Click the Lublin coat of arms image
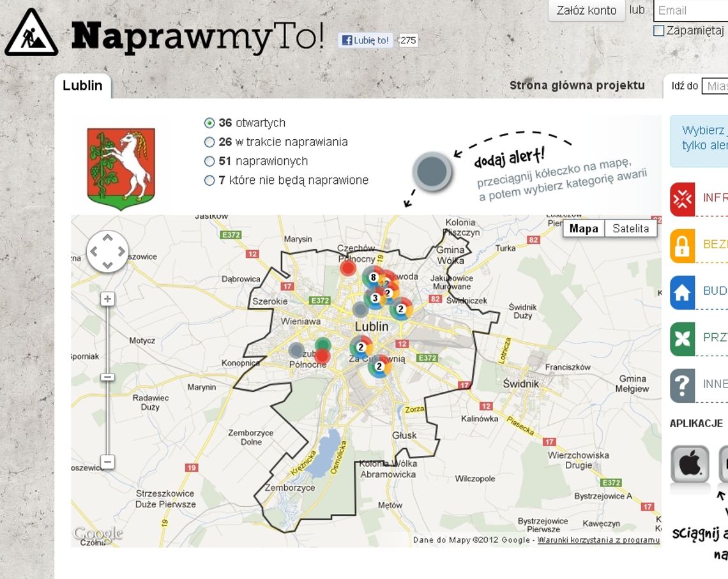Image resolution: width=728 pixels, height=579 pixels. click(x=121, y=169)
